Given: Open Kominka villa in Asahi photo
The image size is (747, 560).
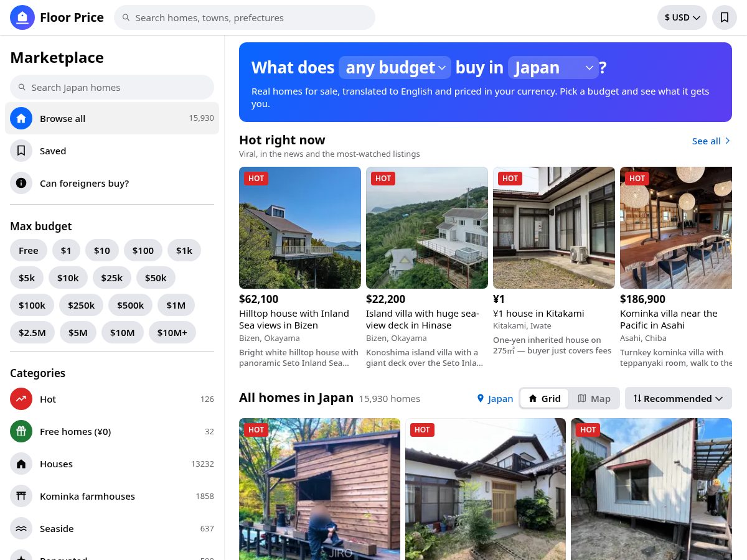Looking at the screenshot, I should 676,228.
